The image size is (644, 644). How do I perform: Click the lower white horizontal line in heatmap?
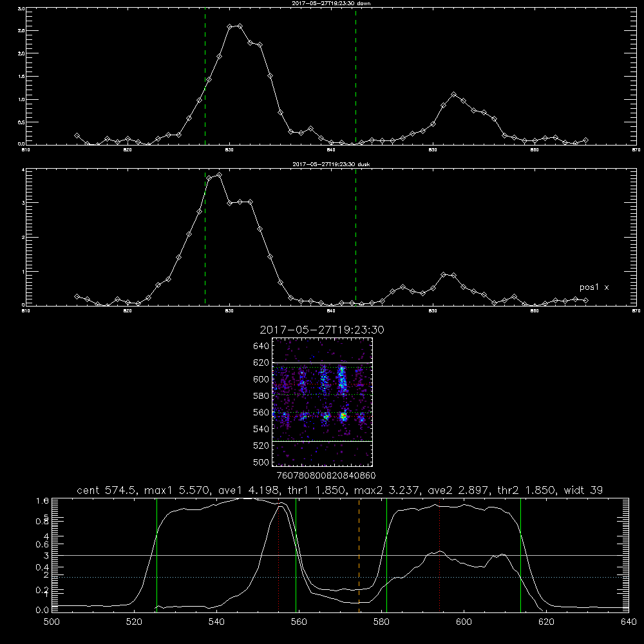tap(322, 441)
